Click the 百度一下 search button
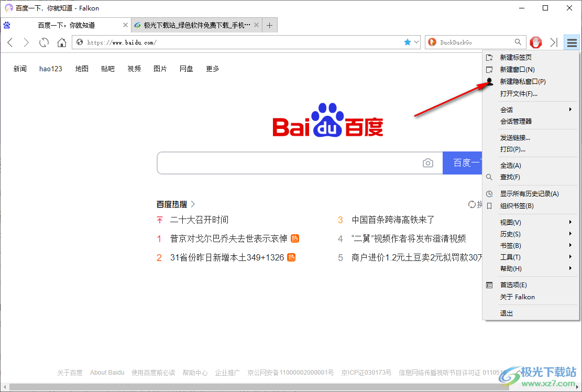Viewport: 582px width, 392px height. pyautogui.click(x=463, y=163)
